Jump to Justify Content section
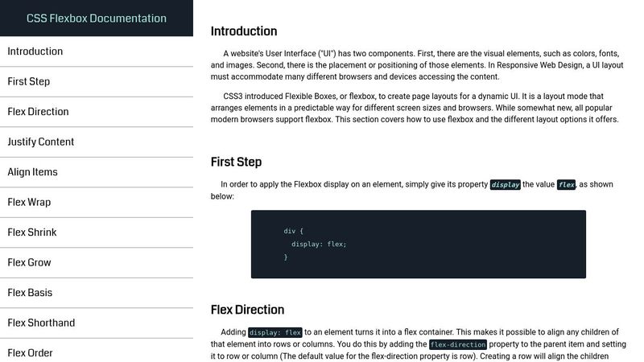This screenshot has width=644, height=362. pyautogui.click(x=97, y=142)
